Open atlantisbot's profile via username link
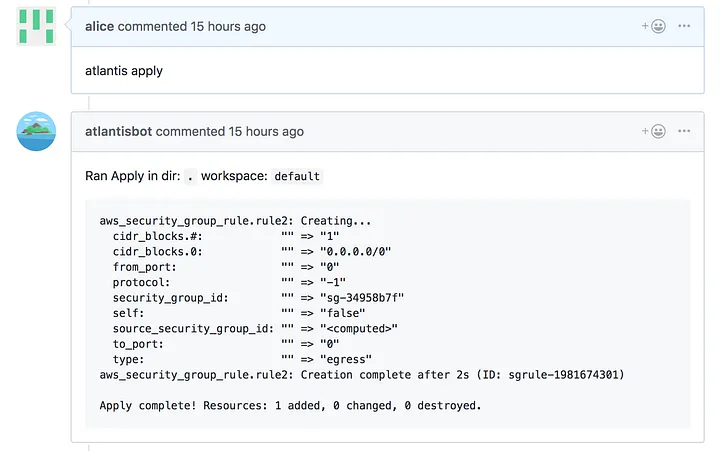This screenshot has height=451, width=720. point(118,132)
